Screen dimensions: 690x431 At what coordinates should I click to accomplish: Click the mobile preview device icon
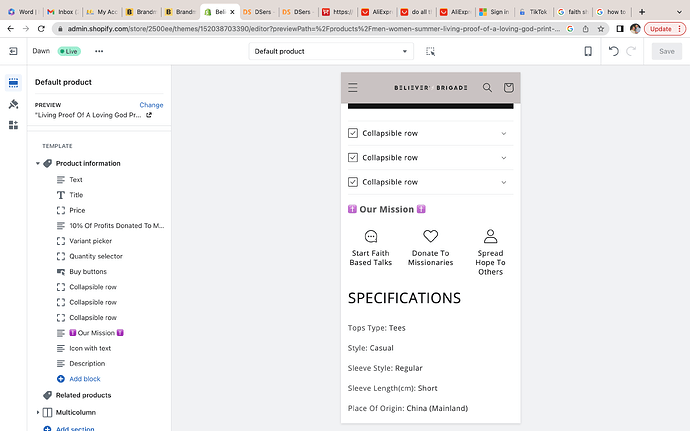pos(587,51)
